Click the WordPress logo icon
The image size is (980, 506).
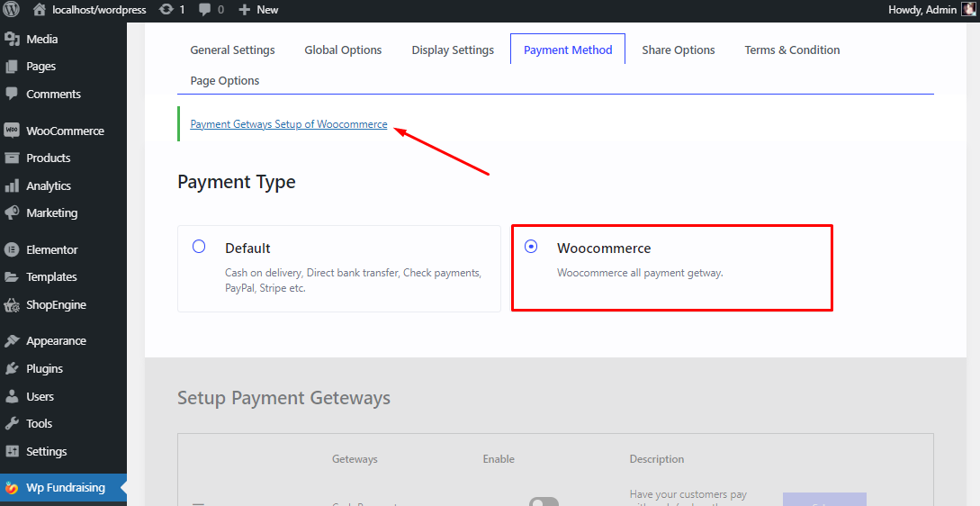coord(12,9)
